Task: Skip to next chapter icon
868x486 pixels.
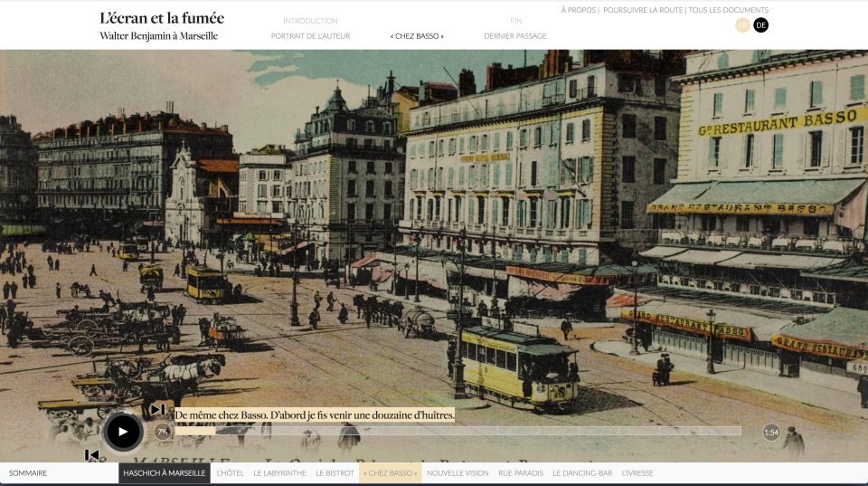Action: click(x=157, y=410)
